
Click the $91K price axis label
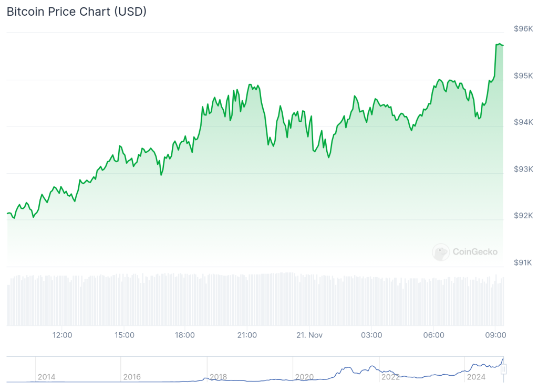pyautogui.click(x=523, y=262)
